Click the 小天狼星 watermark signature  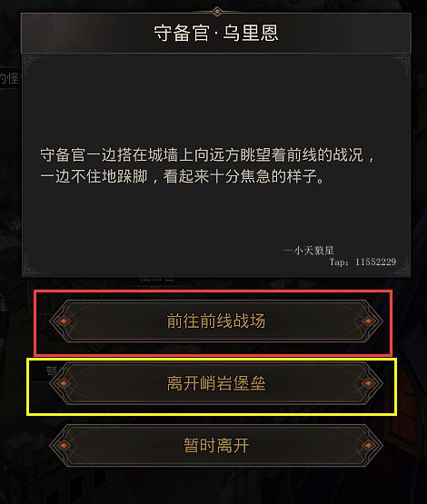pos(309,250)
